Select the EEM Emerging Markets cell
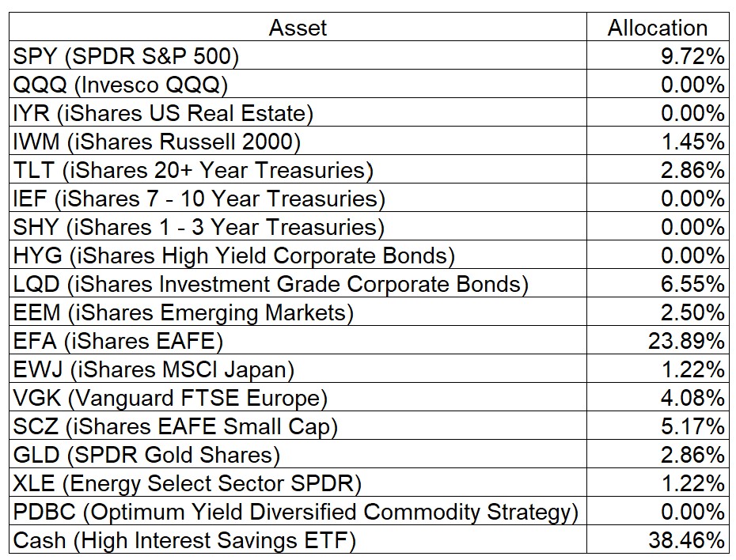The height and width of the screenshot is (560, 736). (x=184, y=312)
